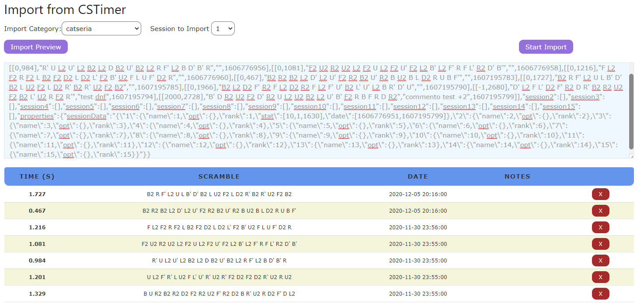This screenshot has height=307, width=644.
Task: Click the date in the 0.984 row
Action: tap(418, 261)
